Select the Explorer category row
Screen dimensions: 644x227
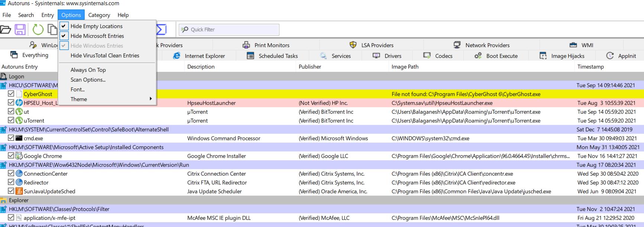(322, 200)
